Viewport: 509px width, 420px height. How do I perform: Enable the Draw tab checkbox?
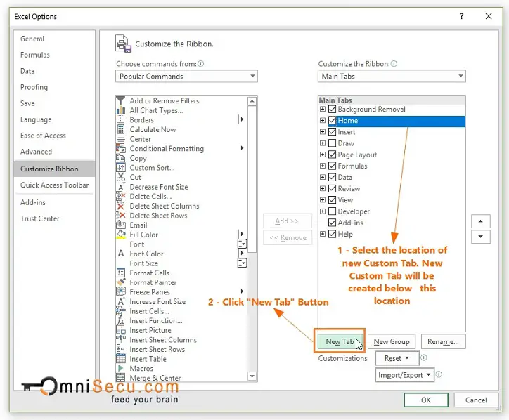tap(332, 143)
